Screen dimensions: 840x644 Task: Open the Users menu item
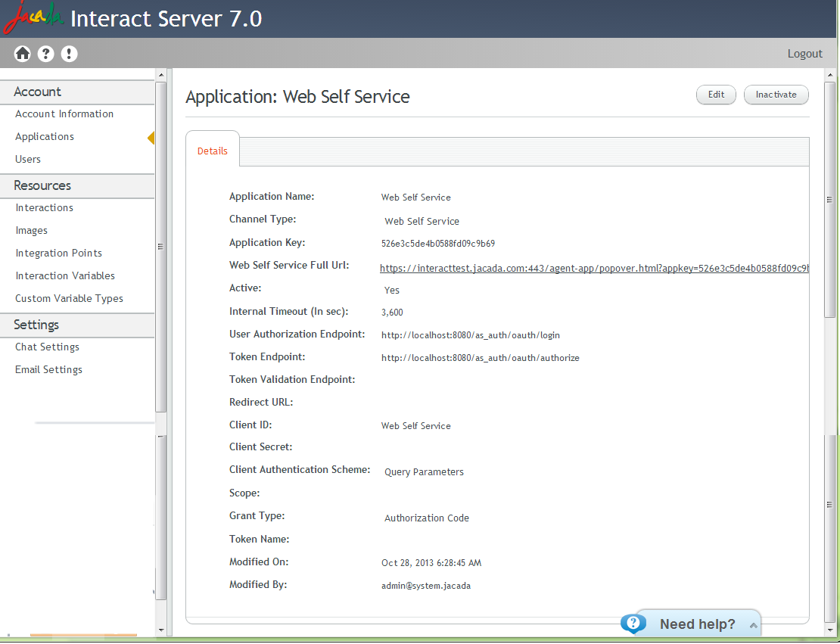coord(28,159)
